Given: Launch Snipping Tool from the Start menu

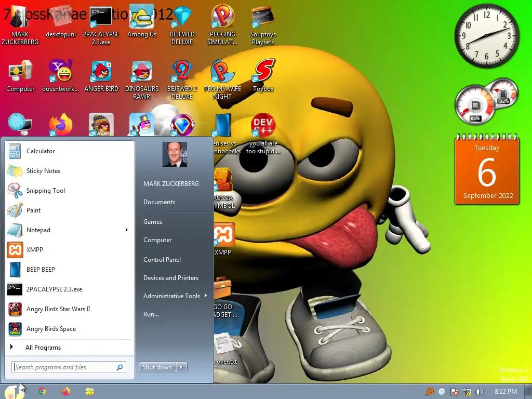Looking at the screenshot, I should 70,190.
